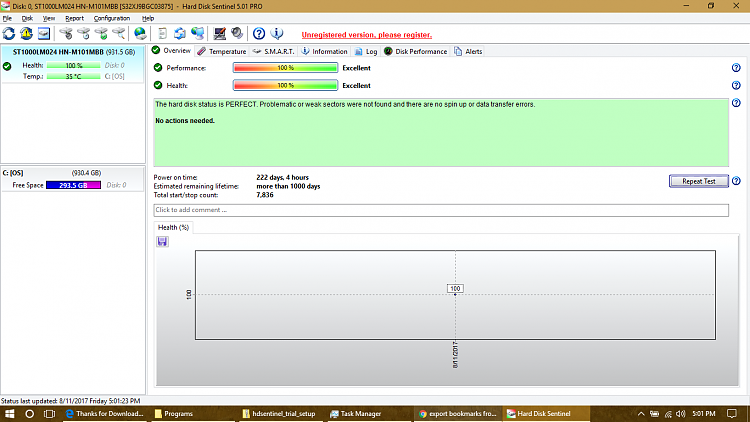
Task: Click the sidebar Health 100 % bar
Action: (74, 66)
